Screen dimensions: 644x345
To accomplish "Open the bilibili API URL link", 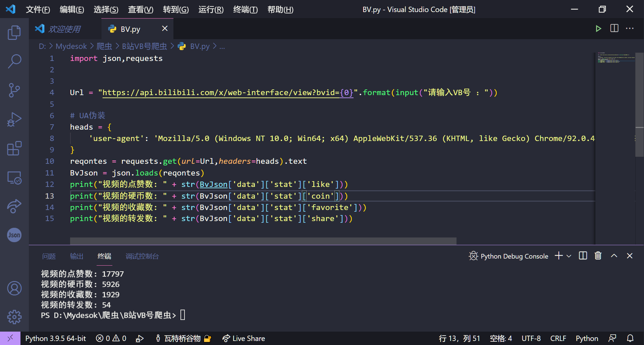I will click(x=228, y=92).
